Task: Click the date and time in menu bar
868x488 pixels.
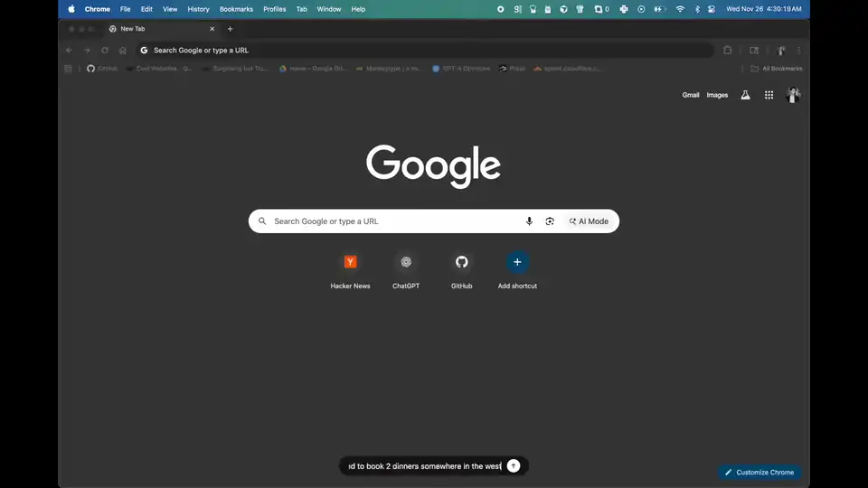Action: (764, 9)
